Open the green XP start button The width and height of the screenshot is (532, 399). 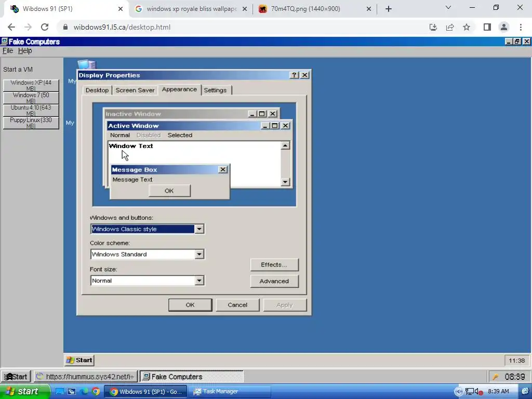(x=24, y=392)
